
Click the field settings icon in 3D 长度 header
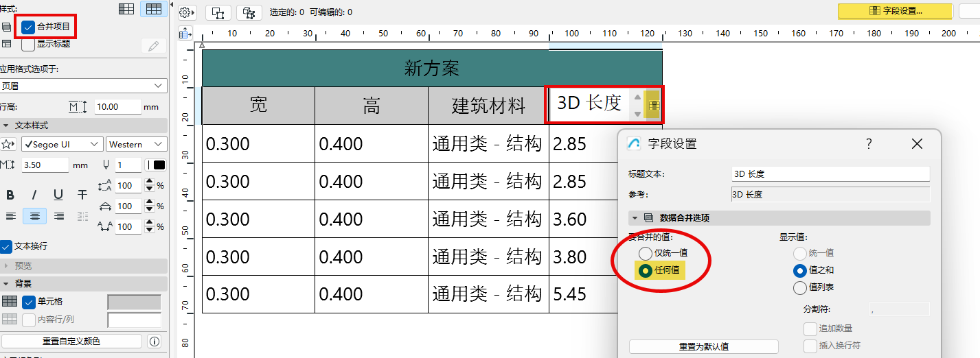654,106
